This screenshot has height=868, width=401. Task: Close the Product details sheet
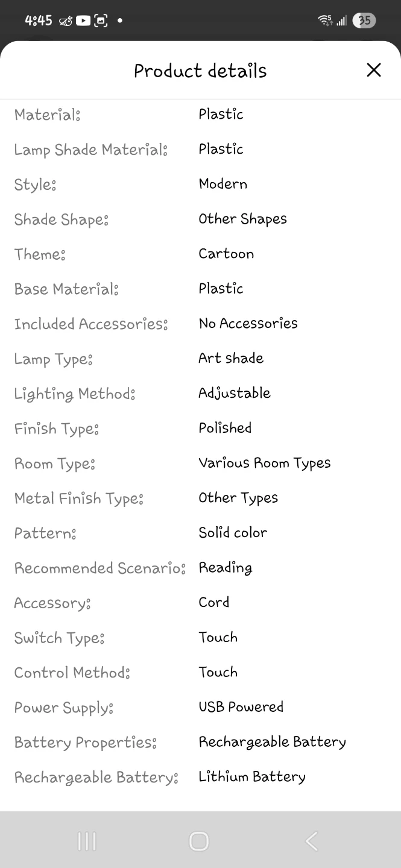(374, 71)
